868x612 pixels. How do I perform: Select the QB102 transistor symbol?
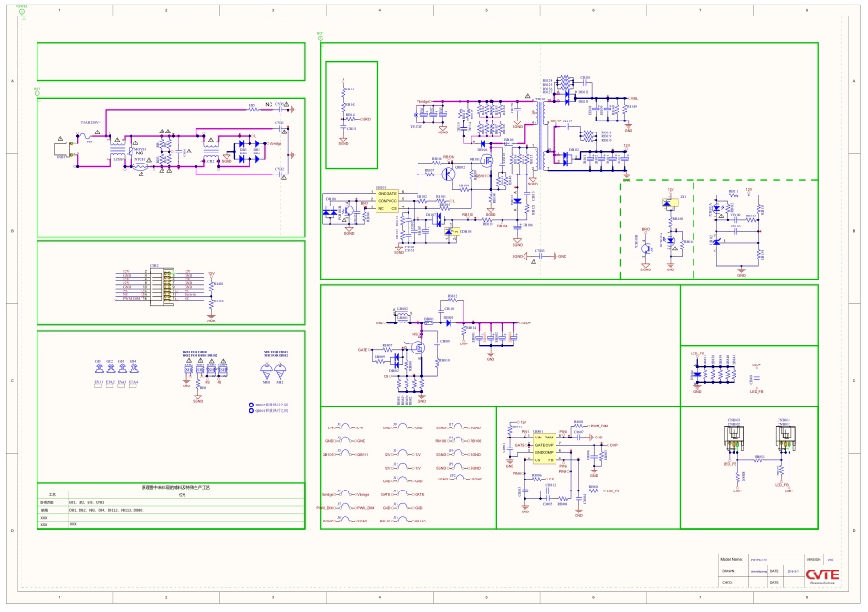click(x=449, y=172)
